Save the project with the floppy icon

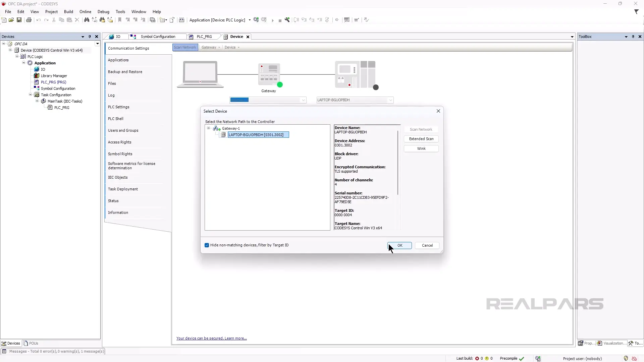pyautogui.click(x=19, y=20)
